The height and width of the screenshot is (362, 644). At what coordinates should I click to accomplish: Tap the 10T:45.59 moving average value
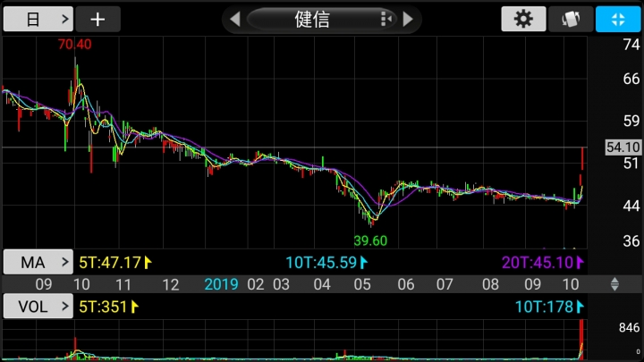[x=321, y=262]
